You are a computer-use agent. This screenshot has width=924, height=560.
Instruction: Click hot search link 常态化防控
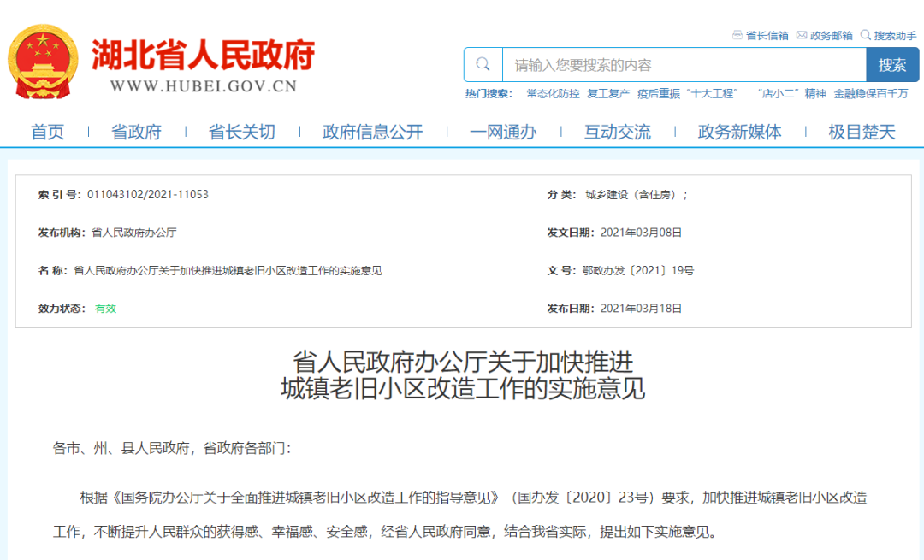553,94
